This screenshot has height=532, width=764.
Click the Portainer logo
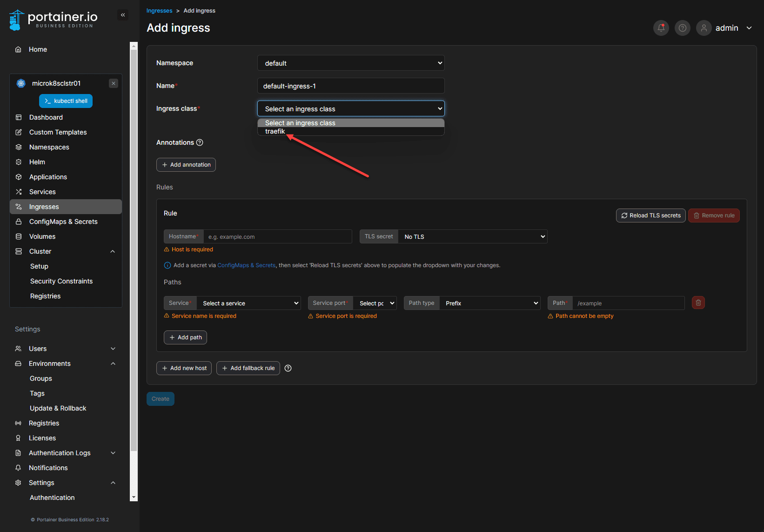pos(53,20)
